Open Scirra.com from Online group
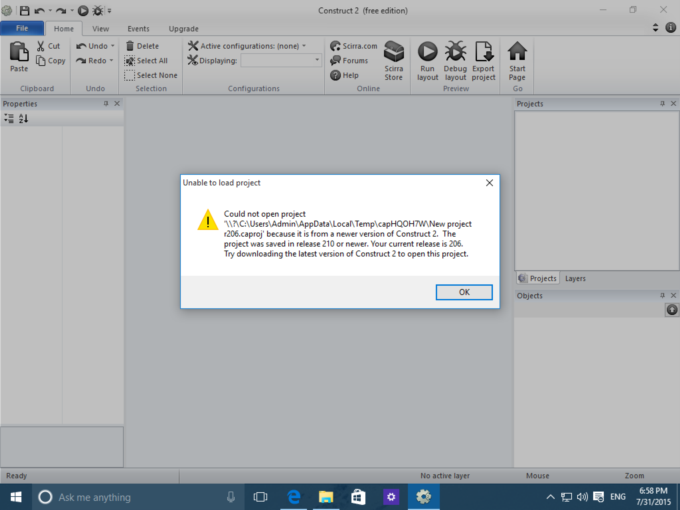Screen dimensions: 680x510 [353, 46]
